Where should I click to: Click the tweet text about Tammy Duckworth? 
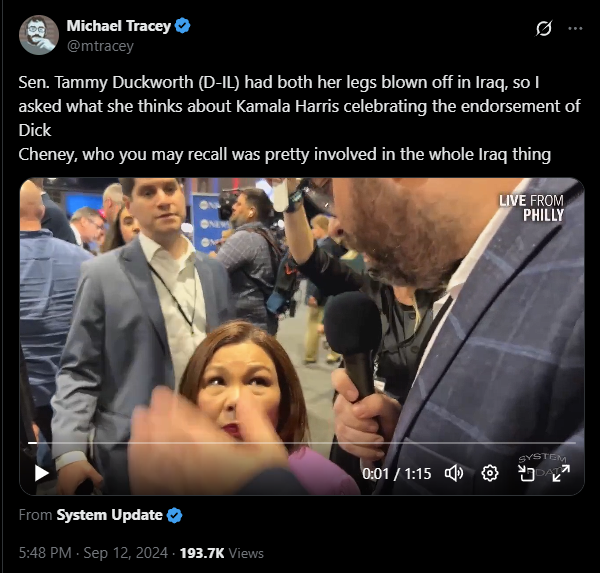coord(300,118)
